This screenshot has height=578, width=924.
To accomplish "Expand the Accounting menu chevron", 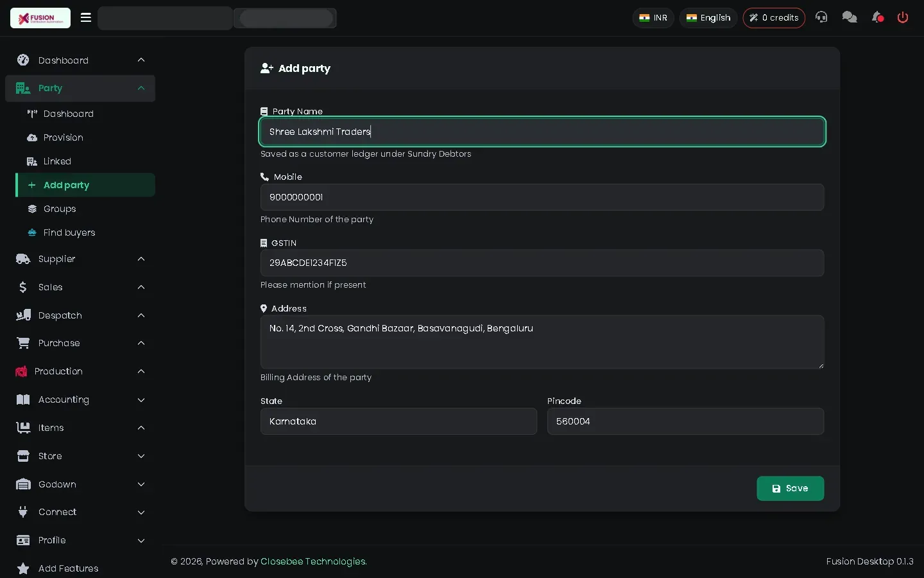I will click(x=141, y=399).
